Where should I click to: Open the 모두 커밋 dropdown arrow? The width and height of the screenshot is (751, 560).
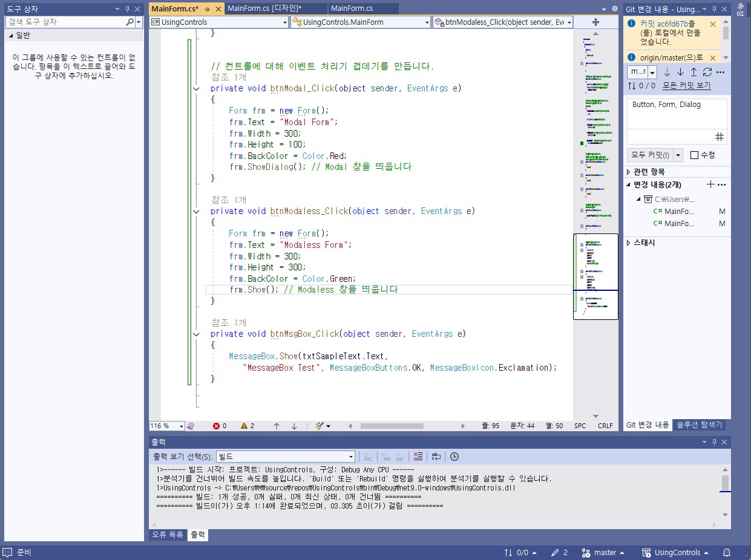coord(678,155)
